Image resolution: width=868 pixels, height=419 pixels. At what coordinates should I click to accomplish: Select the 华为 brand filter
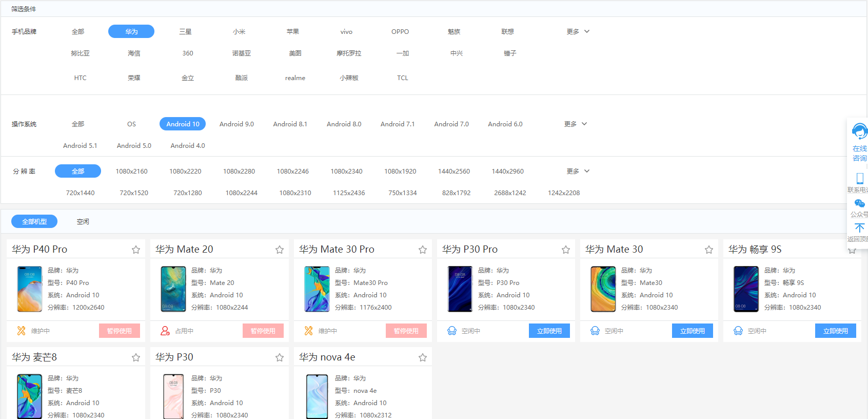(131, 31)
